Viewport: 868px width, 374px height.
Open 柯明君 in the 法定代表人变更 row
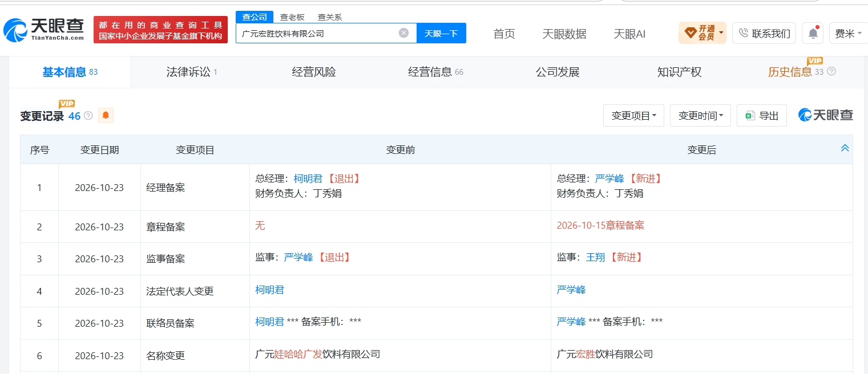point(270,290)
